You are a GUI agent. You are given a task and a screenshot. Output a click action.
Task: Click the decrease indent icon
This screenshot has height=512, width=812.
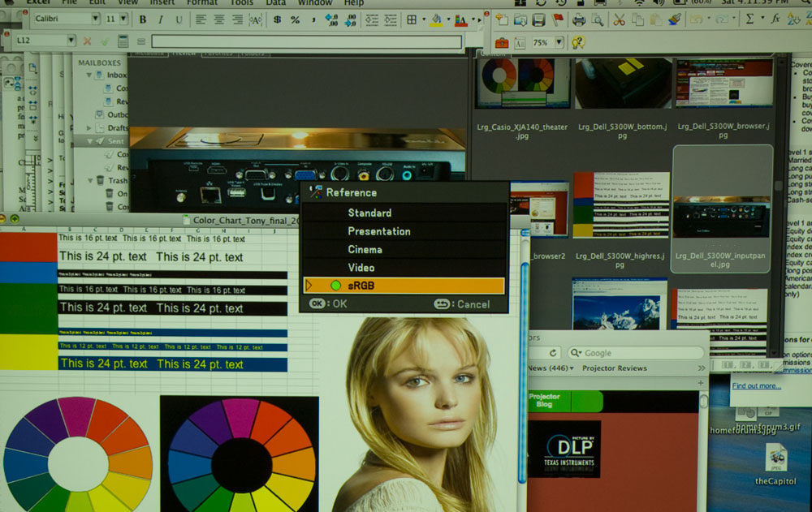point(372,20)
